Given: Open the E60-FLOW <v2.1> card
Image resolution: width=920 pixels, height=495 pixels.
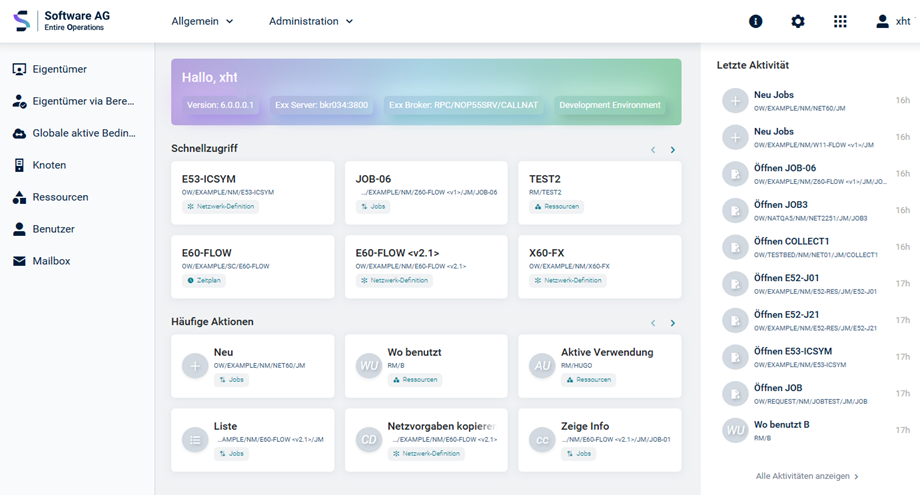Looking at the screenshot, I should [x=427, y=267].
